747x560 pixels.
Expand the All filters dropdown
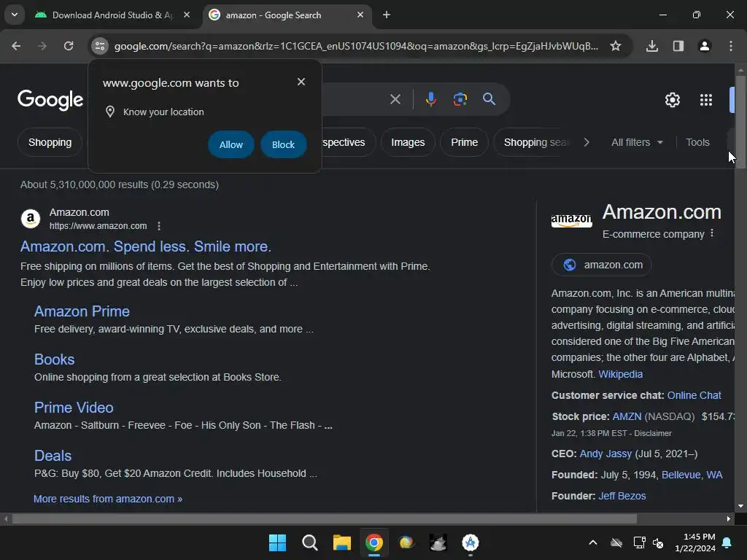click(637, 142)
